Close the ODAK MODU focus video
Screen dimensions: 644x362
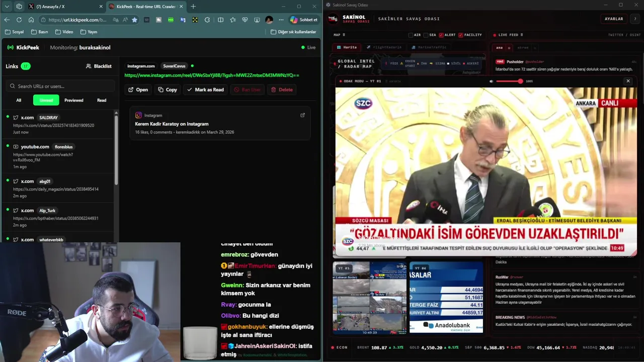coord(628,81)
